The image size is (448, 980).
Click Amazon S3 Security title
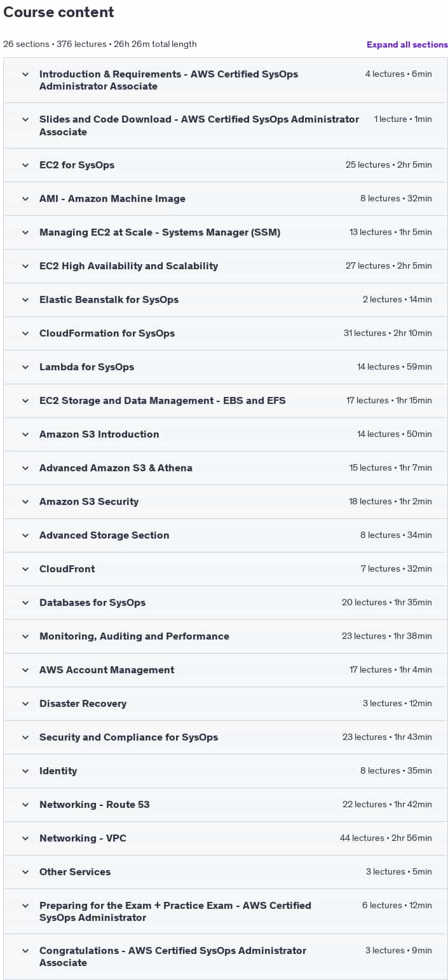point(89,502)
